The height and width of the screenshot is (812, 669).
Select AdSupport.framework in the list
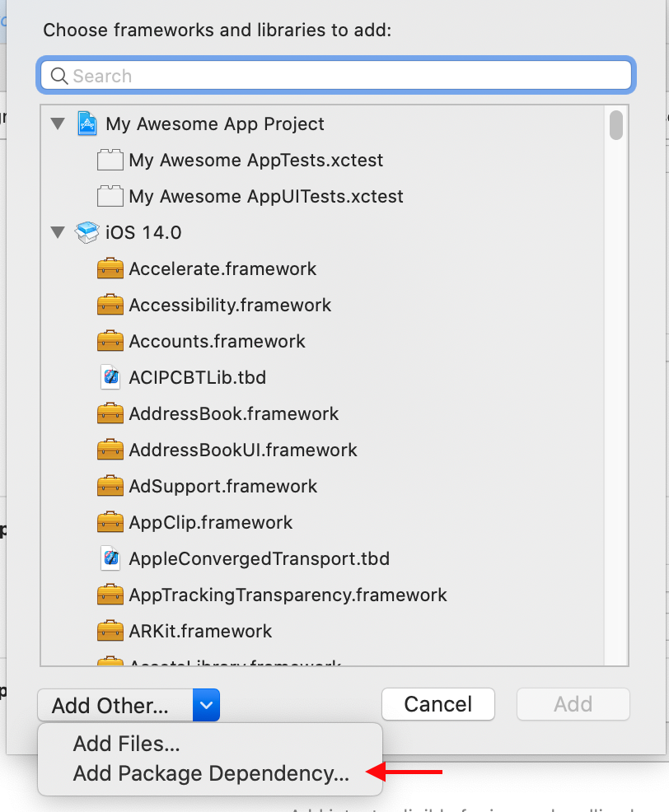pos(322,486)
